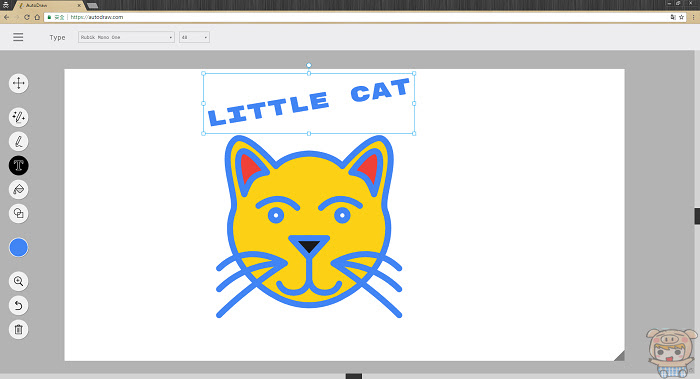
Task: Select the Shape tool
Action: click(x=18, y=213)
